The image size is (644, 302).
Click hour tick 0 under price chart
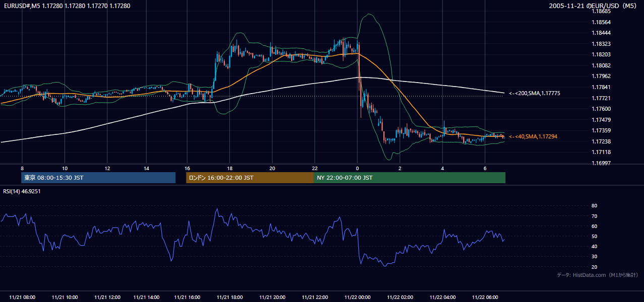point(357,168)
